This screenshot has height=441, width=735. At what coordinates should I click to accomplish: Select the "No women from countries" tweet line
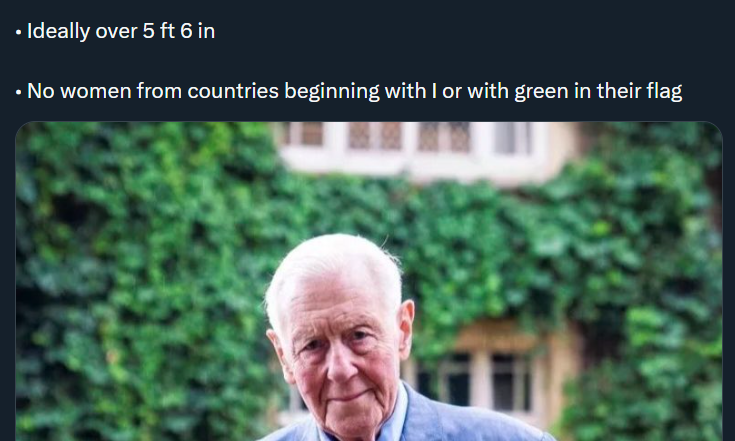349,91
